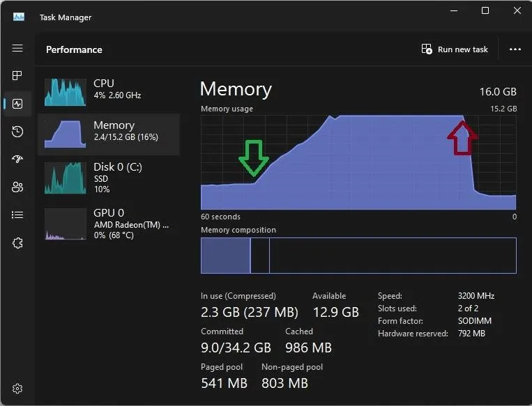Click the In use (Compressed) label
The image size is (532, 406).
[238, 296]
